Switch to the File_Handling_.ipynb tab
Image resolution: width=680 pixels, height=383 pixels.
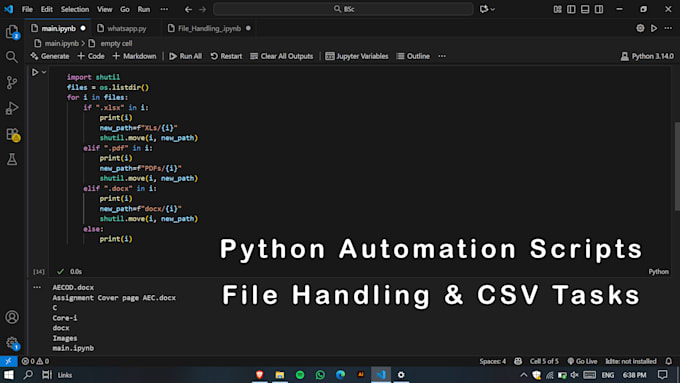[x=209, y=28]
